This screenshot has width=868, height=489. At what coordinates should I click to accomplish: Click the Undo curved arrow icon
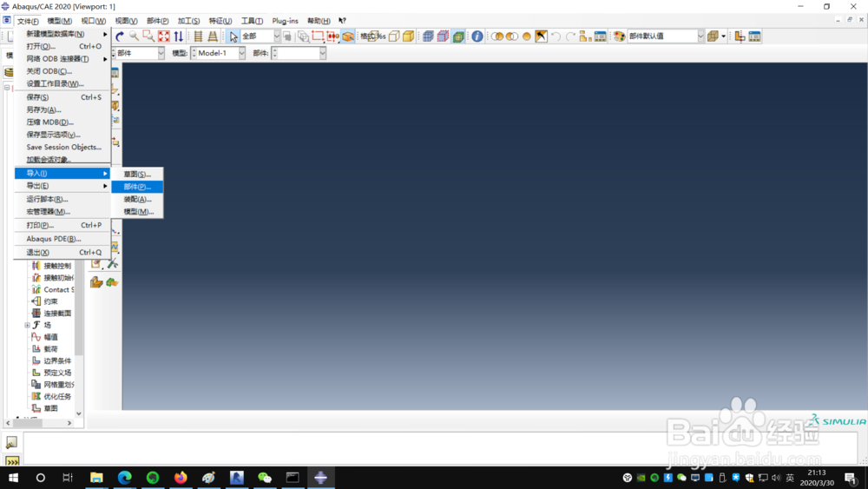pos(556,36)
